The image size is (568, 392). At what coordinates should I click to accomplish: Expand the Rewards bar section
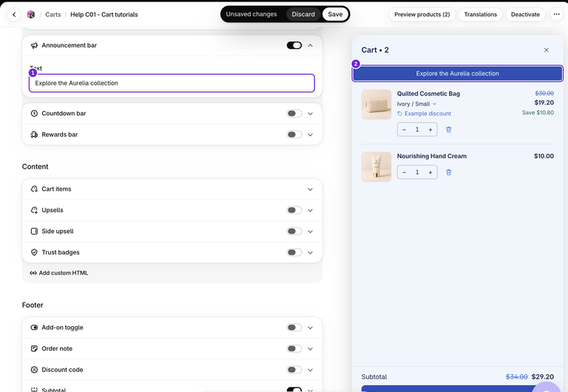[311, 135]
